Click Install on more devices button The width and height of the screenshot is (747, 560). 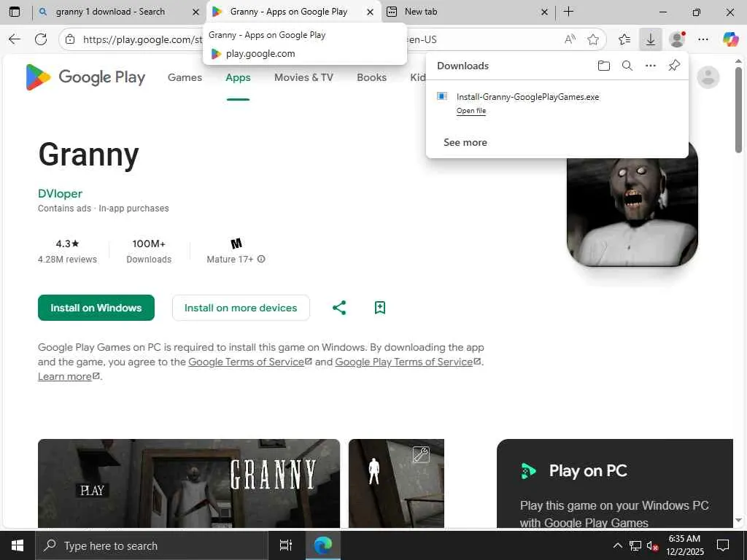click(x=241, y=308)
